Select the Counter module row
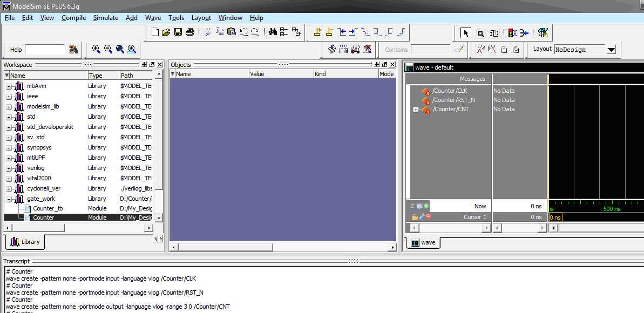The width and height of the screenshot is (644, 313). point(78,217)
